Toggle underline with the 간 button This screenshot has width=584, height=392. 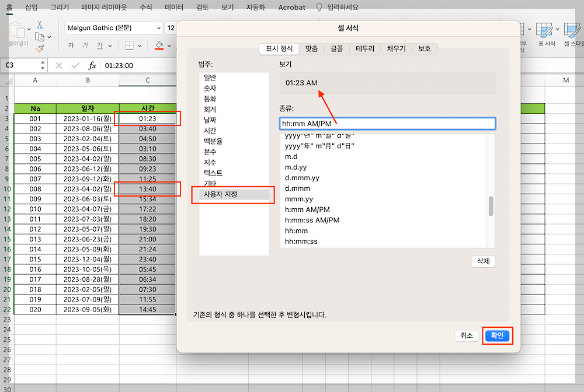point(100,45)
